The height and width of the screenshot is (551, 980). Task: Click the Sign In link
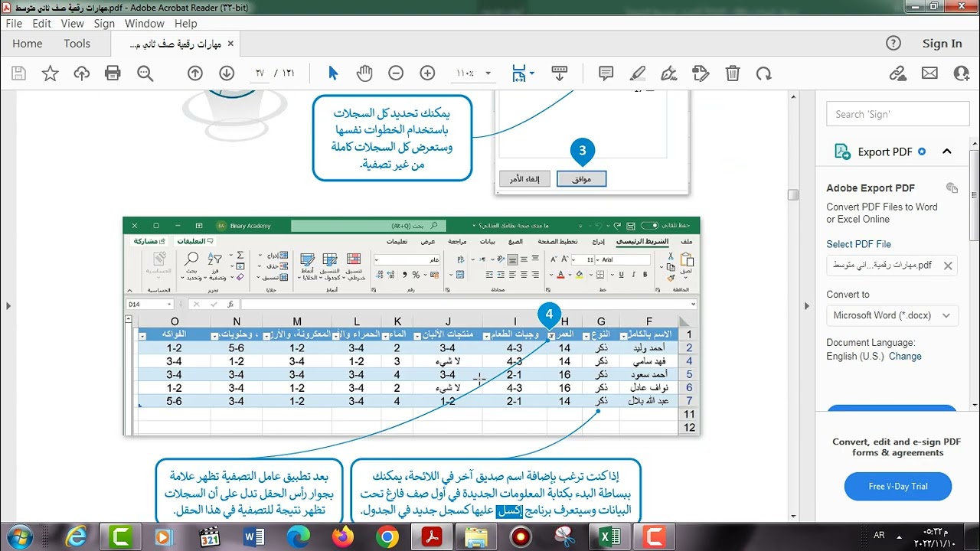point(942,44)
